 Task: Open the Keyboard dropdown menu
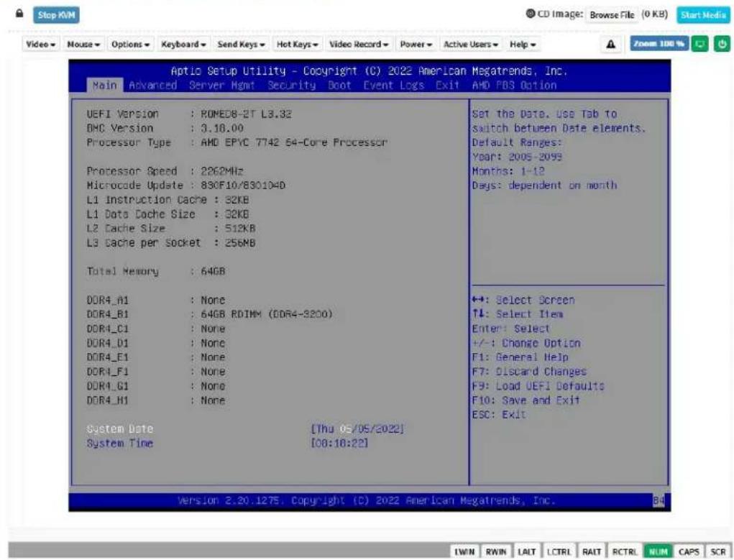(183, 44)
